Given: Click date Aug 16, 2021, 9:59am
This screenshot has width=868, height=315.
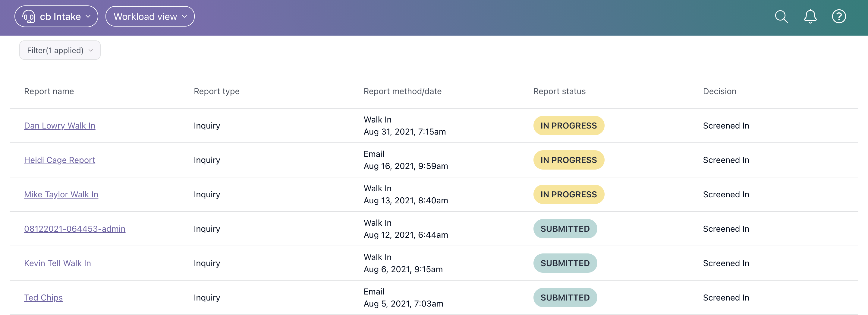Looking at the screenshot, I should [x=406, y=166].
